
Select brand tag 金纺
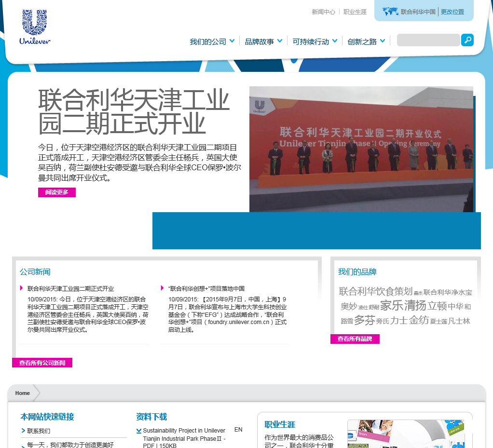[x=419, y=320]
